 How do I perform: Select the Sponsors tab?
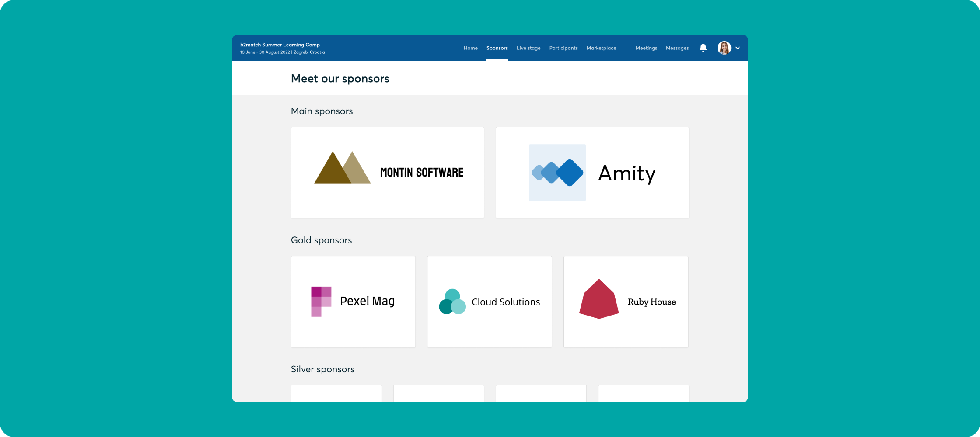(497, 48)
